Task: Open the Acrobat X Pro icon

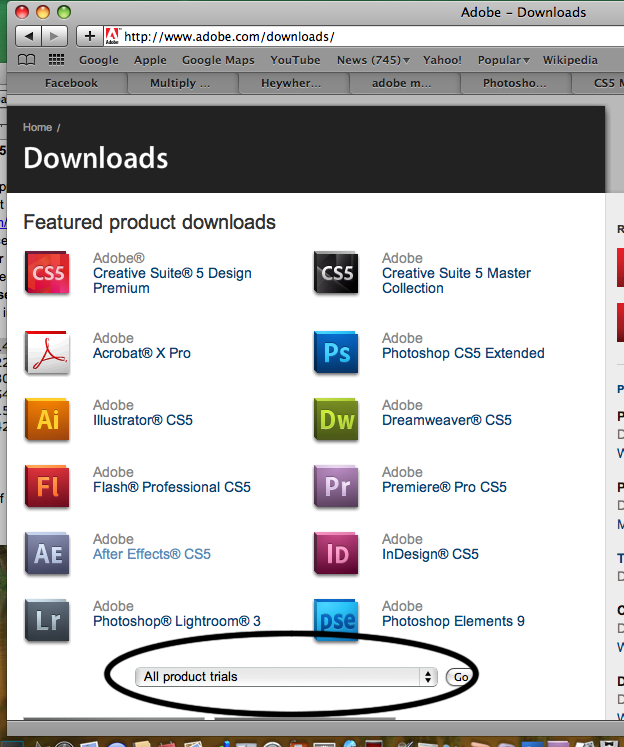Action: pos(47,353)
